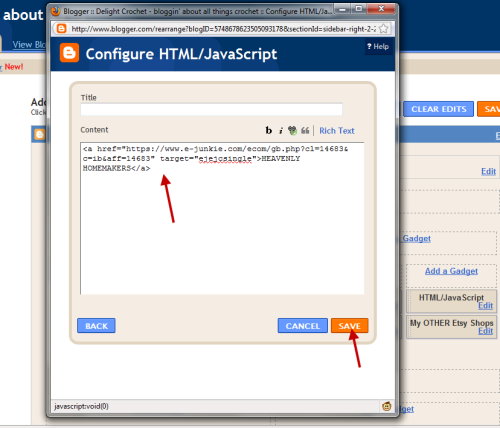Click the Blogger favicon in address bar

(x=61, y=29)
